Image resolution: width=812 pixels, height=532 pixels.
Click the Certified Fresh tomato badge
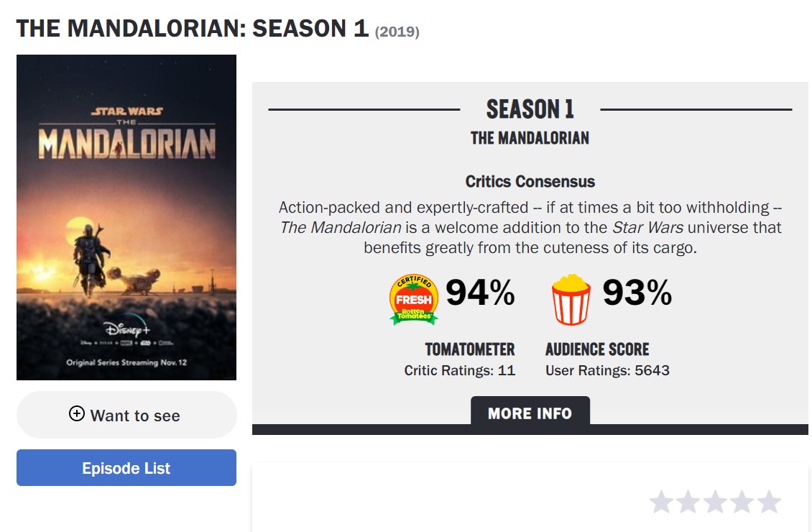coord(414,299)
